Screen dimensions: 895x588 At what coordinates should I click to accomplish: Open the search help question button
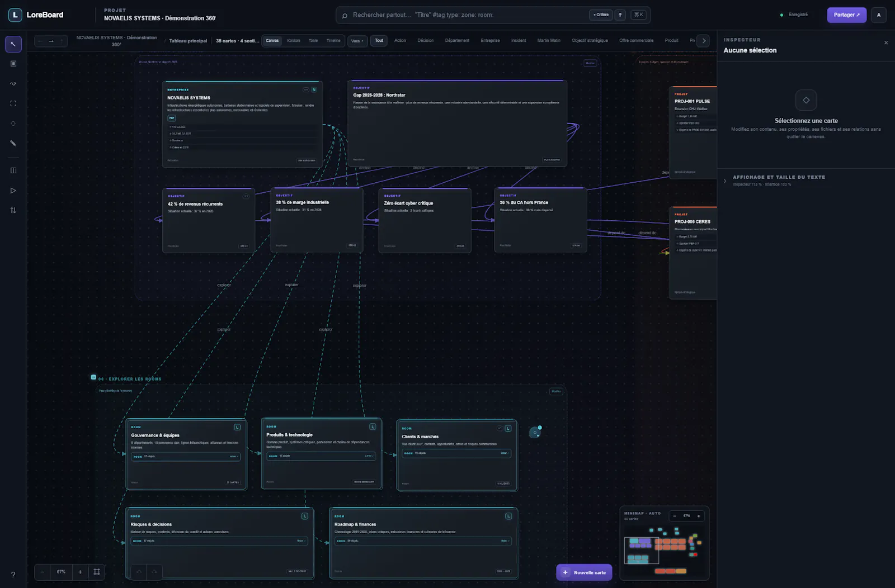click(620, 15)
